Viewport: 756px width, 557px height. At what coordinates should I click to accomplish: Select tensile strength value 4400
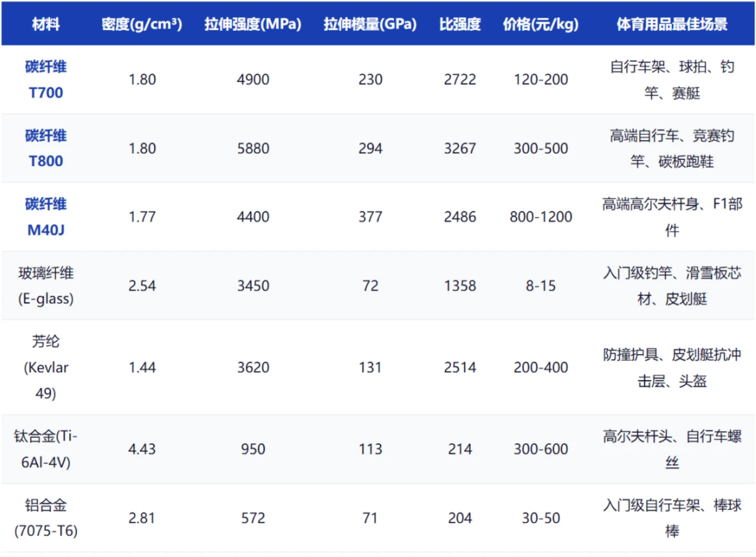(x=253, y=217)
